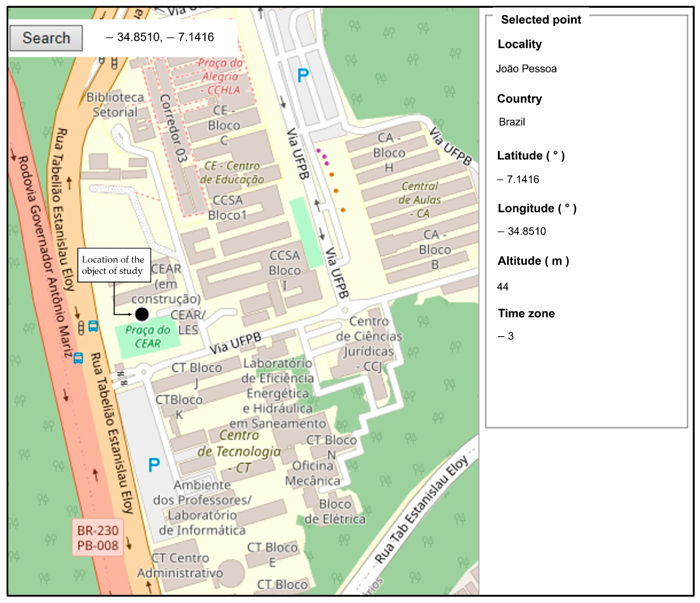Viewport: 700px width, 603px height.
Task: Click the traffic light icon beside the bus stop
Action: [81, 328]
